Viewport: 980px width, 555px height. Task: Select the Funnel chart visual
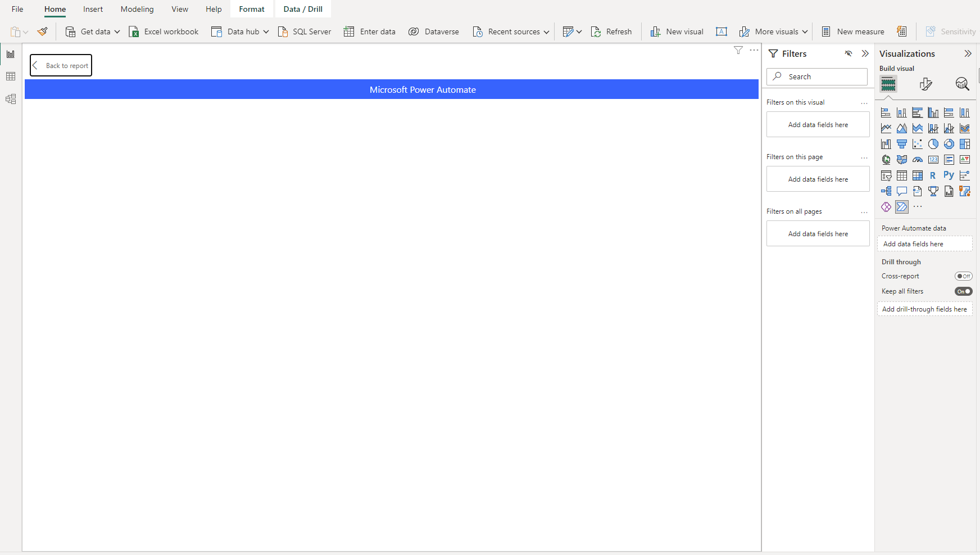[902, 144]
